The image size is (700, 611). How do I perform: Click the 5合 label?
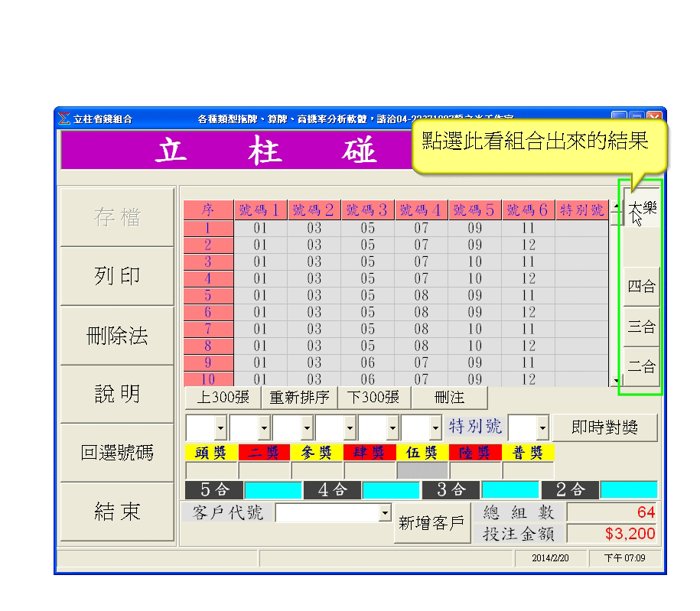[x=214, y=489]
